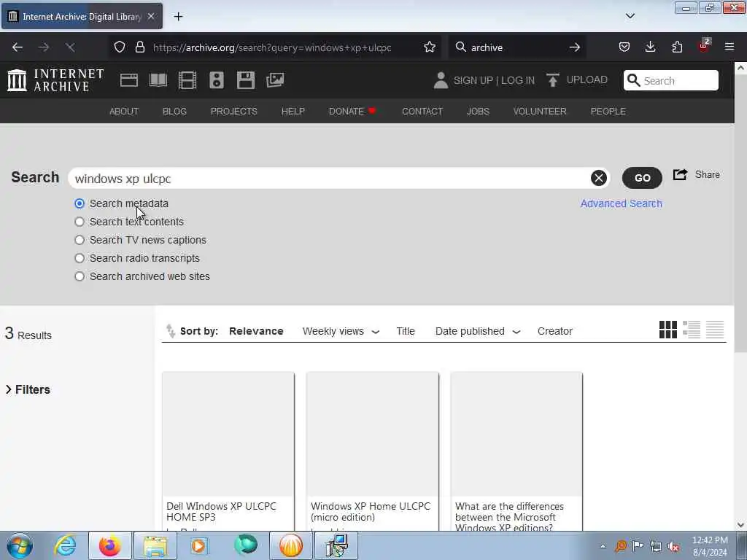Stop loading the page
747x560 pixels.
[70, 47]
